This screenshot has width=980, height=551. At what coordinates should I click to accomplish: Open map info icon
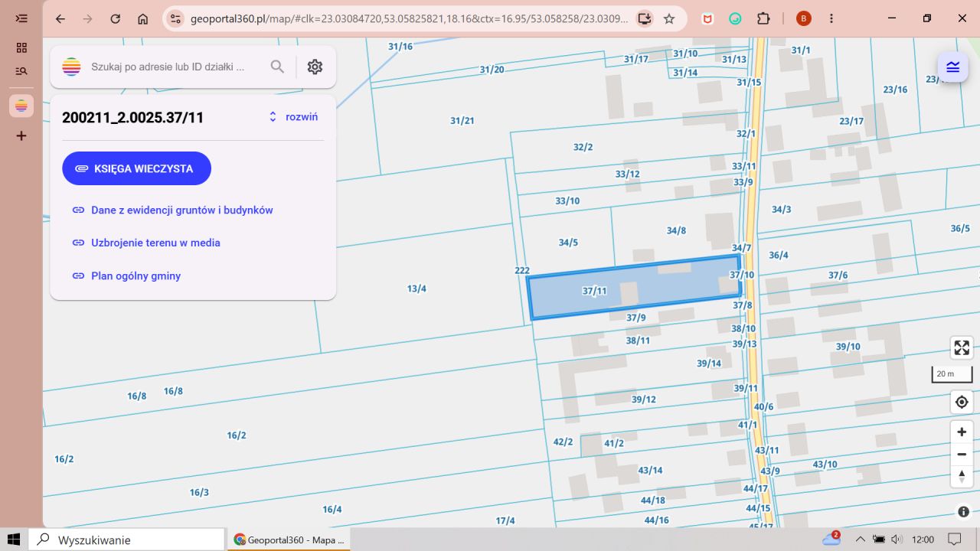(963, 512)
